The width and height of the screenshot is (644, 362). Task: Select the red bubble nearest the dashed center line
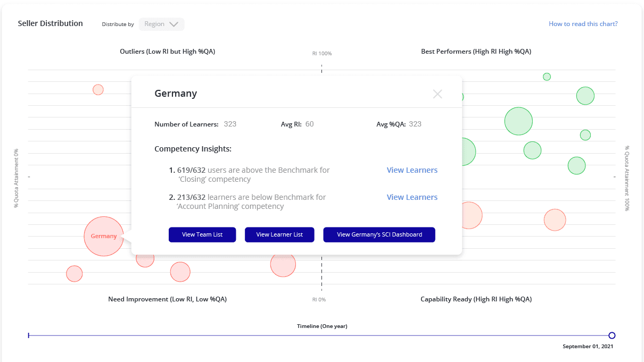[x=283, y=264]
